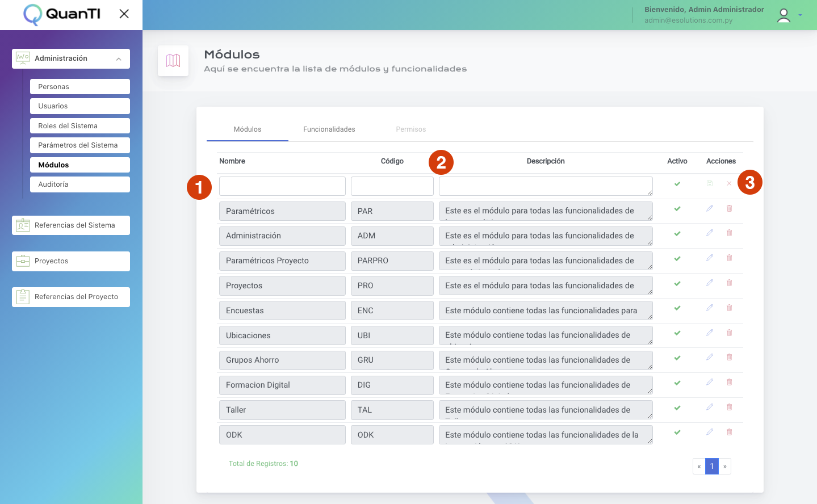Click the Proyectos archive box icon
The image size is (817, 504).
23,261
